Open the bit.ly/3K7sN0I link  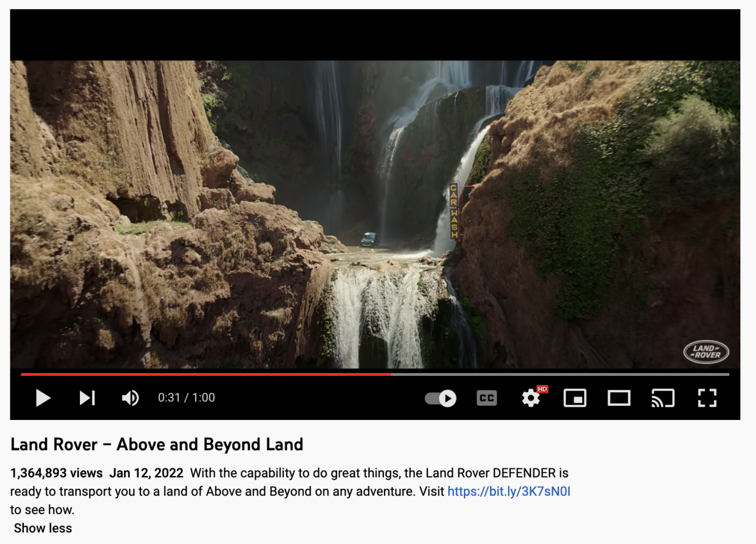(509, 491)
